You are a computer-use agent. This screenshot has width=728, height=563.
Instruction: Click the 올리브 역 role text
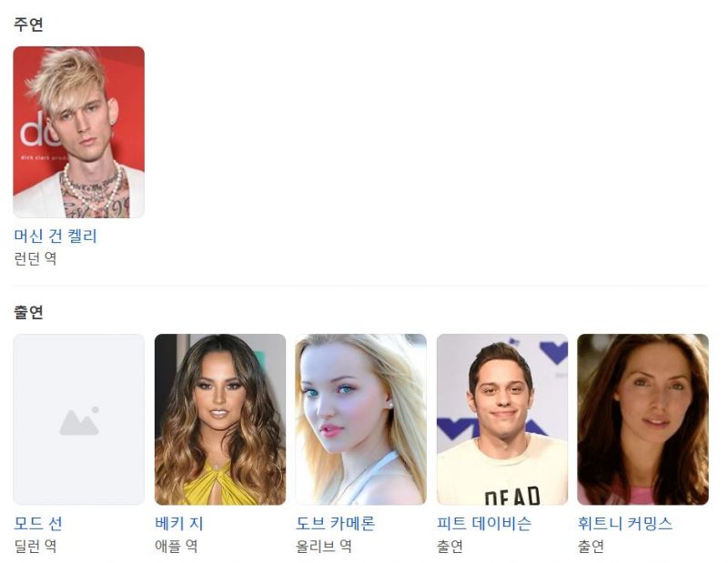pyautogui.click(x=323, y=546)
